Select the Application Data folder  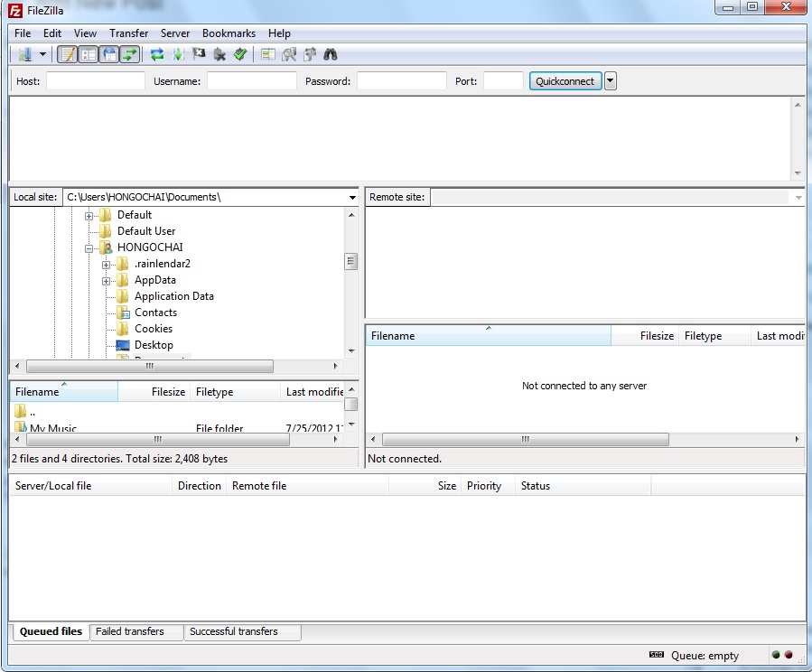click(x=174, y=296)
